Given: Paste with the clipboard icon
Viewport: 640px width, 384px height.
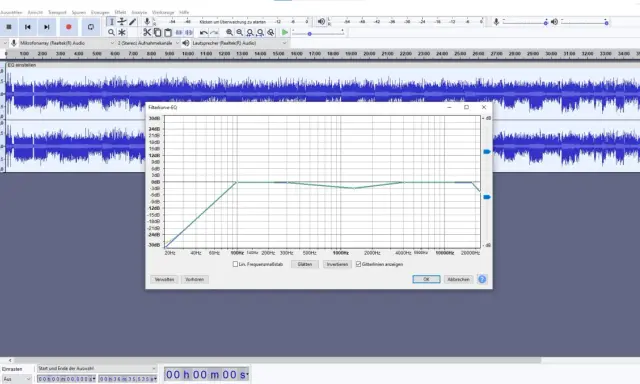Looking at the screenshot, I should [168, 32].
